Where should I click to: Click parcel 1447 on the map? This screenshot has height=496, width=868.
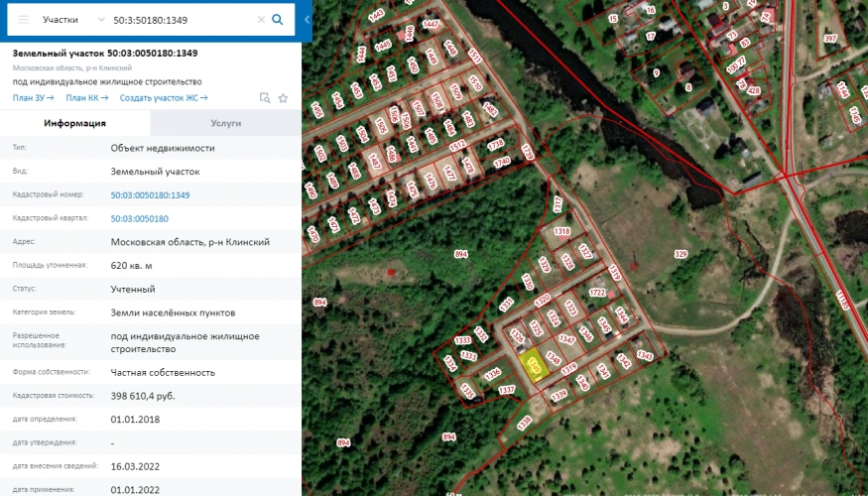(431, 24)
